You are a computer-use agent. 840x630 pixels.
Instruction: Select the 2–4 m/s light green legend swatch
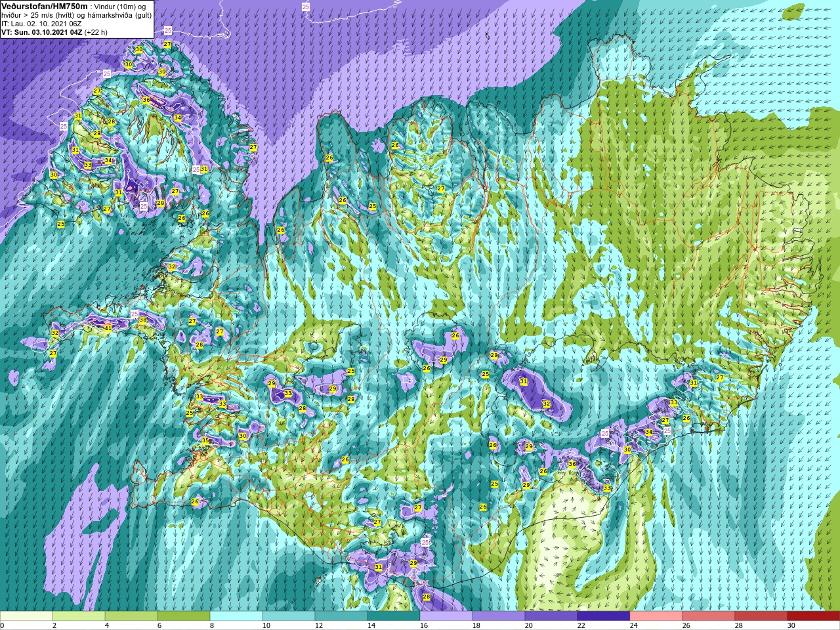(x=79, y=616)
